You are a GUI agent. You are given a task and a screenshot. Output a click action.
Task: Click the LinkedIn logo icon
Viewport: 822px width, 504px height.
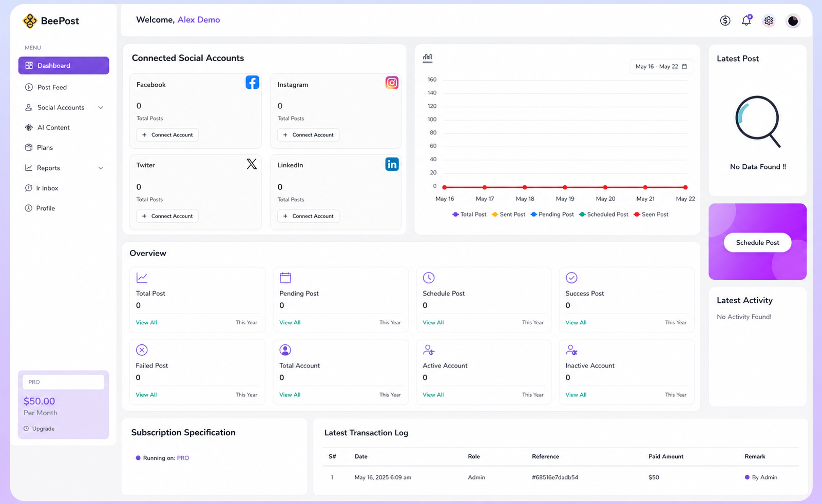[392, 164]
